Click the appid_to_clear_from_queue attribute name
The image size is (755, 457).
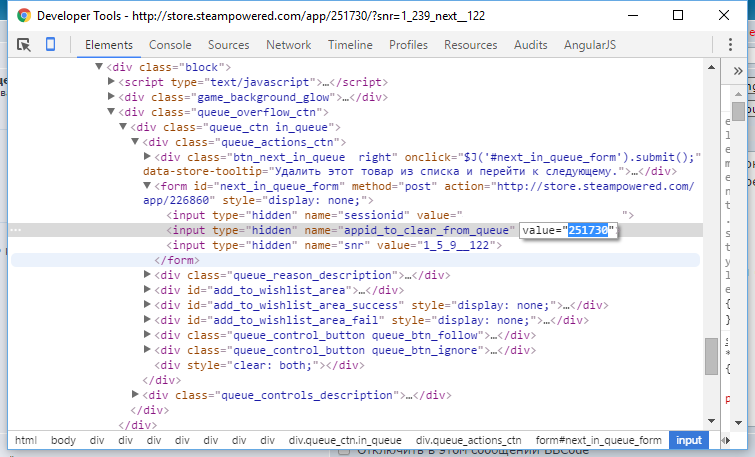[x=426, y=230]
